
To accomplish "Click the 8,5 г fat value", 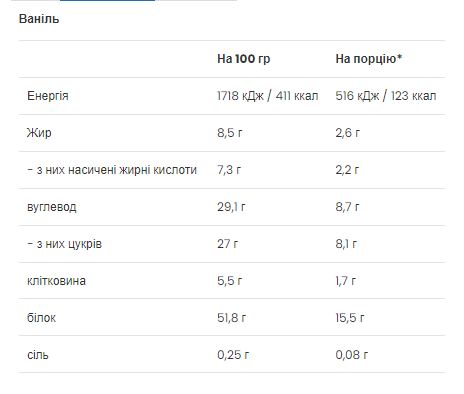I will coord(230,133).
